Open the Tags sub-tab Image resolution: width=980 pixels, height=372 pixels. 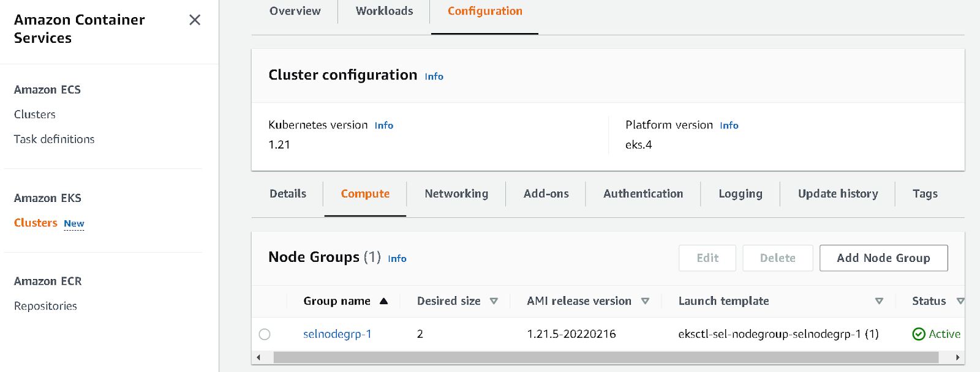[925, 194]
